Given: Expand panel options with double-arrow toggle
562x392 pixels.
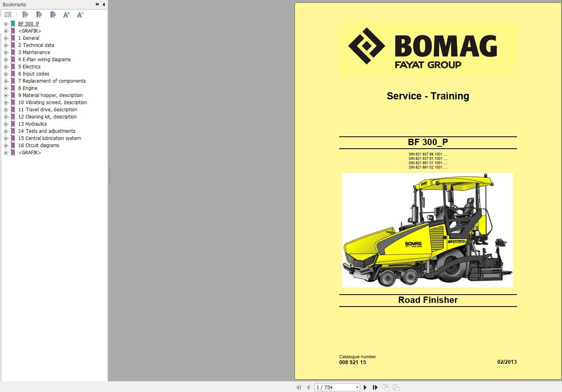Looking at the screenshot, I should [x=97, y=4].
